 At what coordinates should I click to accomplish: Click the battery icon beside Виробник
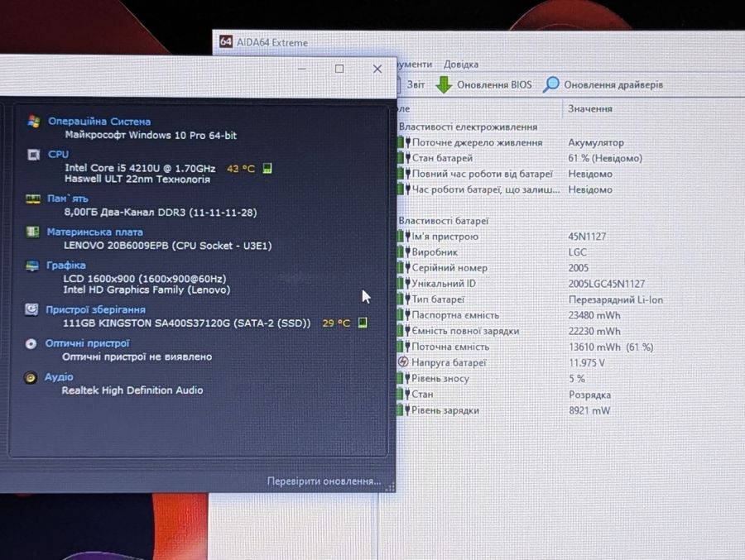(x=403, y=251)
